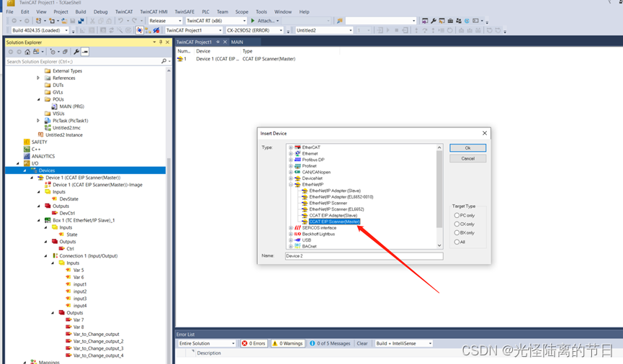
Task: Click the search magnifier in Solution Explorer
Action: 163,62
